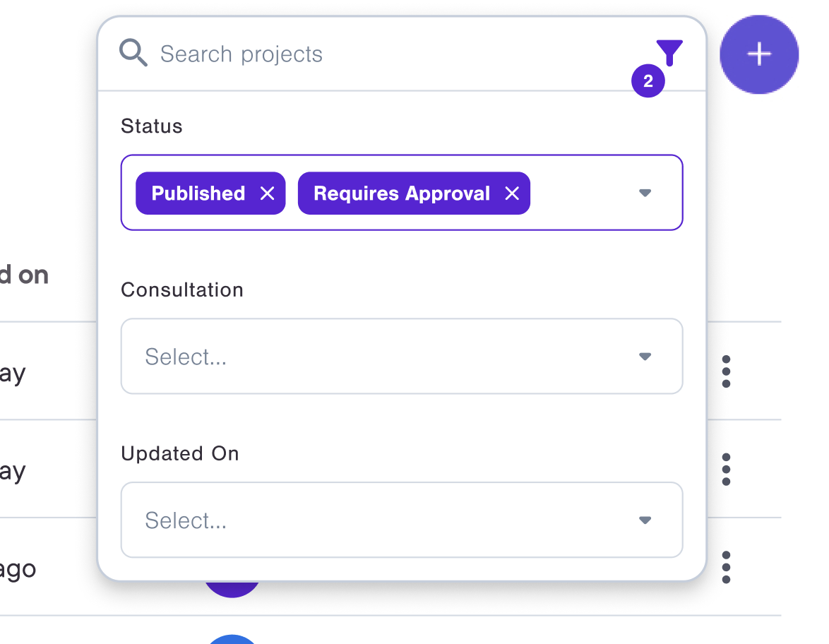Image resolution: width=829 pixels, height=644 pixels.
Task: Open the bottom row's three-dot menu
Action: (x=726, y=567)
